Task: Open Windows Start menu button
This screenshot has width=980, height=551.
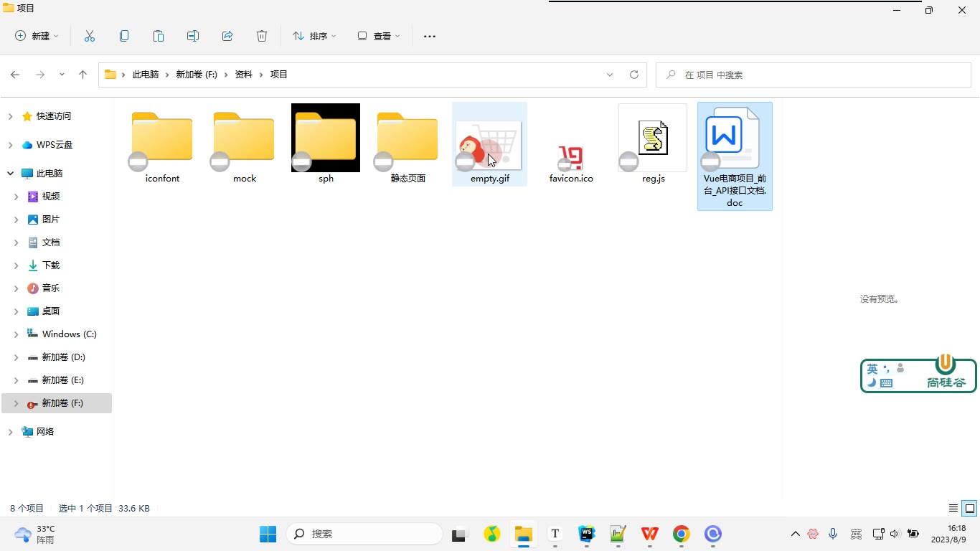Action: click(268, 534)
